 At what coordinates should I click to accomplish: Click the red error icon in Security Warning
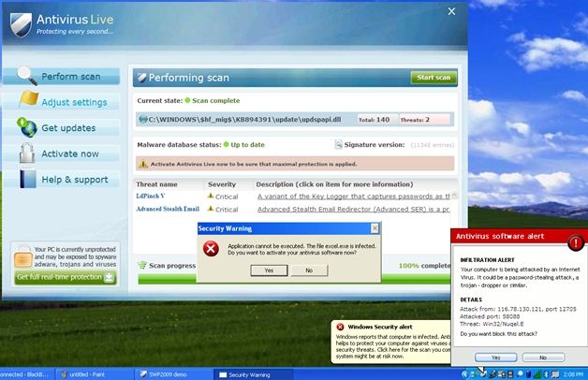(211, 248)
